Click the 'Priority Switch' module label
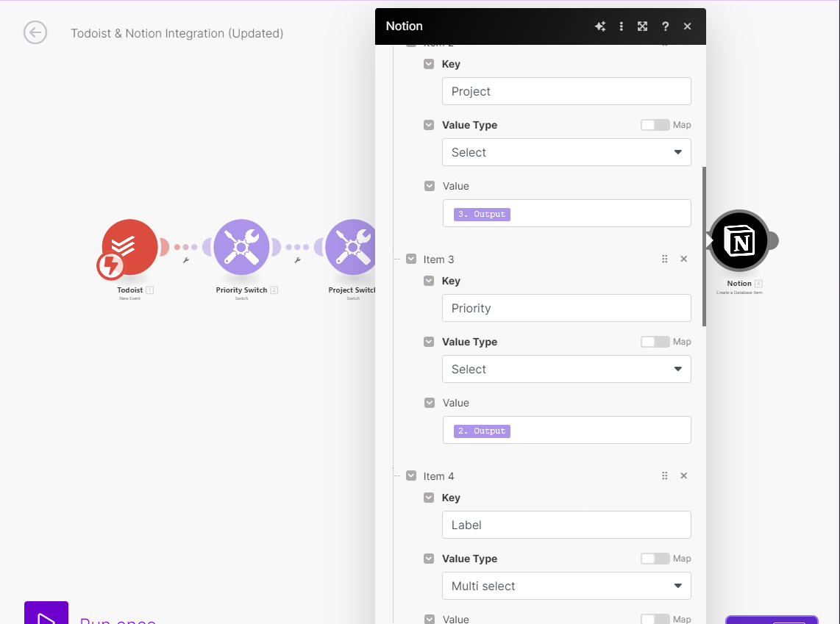This screenshot has width=840, height=624. (x=241, y=290)
